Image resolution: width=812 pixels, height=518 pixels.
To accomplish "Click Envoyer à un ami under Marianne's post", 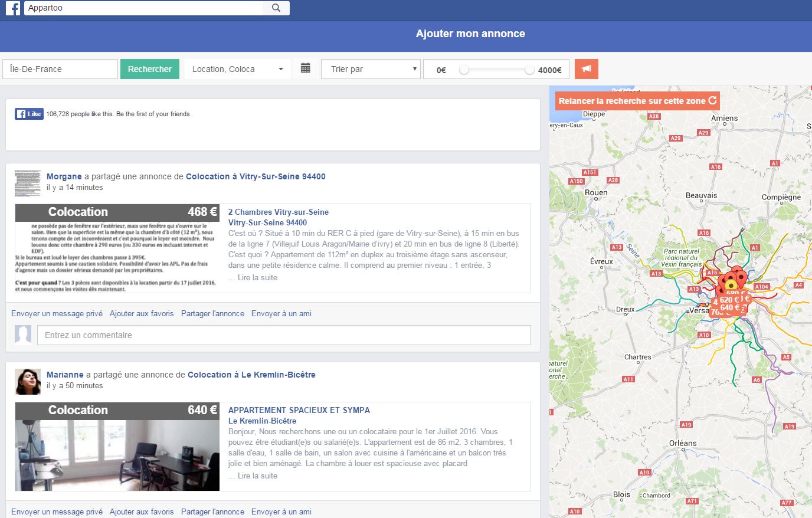I will (281, 512).
